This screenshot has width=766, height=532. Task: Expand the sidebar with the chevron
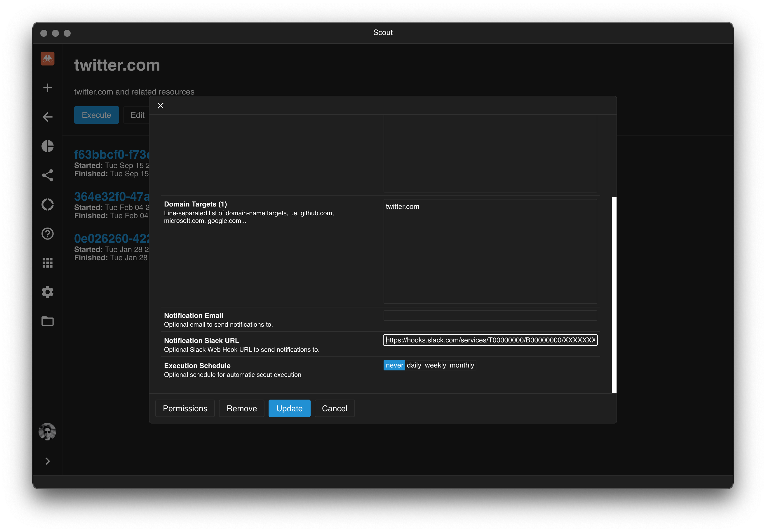(47, 461)
